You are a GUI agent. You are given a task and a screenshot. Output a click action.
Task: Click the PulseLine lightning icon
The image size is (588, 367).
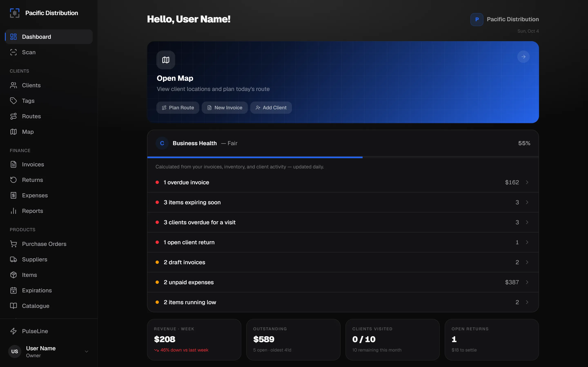click(13, 331)
